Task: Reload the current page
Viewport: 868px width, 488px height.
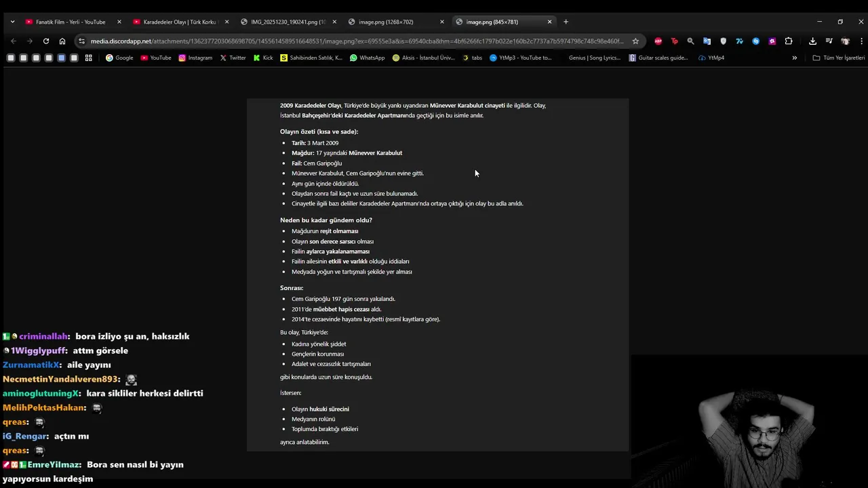Action: [x=46, y=41]
